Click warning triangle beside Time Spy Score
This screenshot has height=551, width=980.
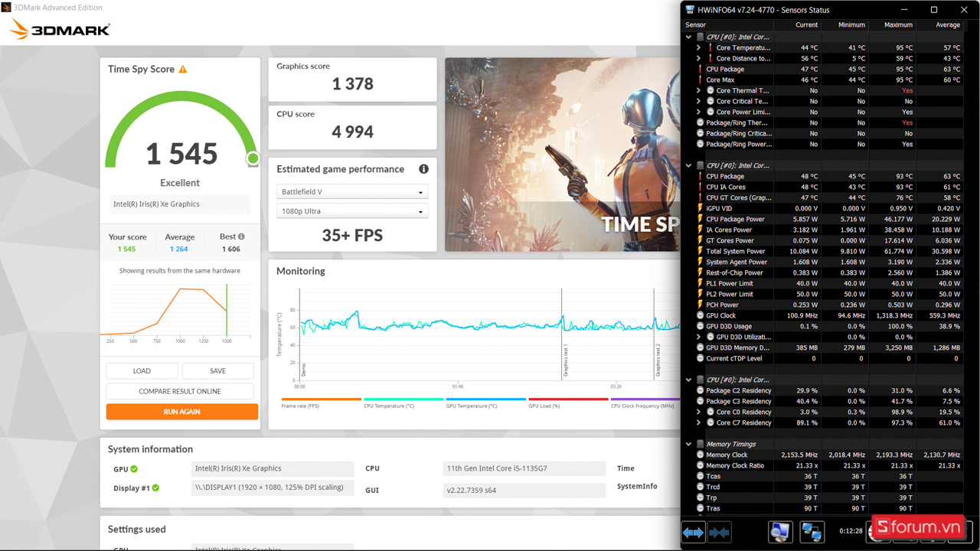coord(183,70)
